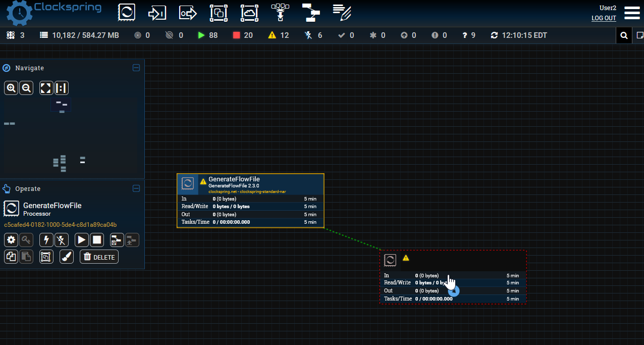Click the Funnel icon in toolbar

280,13
